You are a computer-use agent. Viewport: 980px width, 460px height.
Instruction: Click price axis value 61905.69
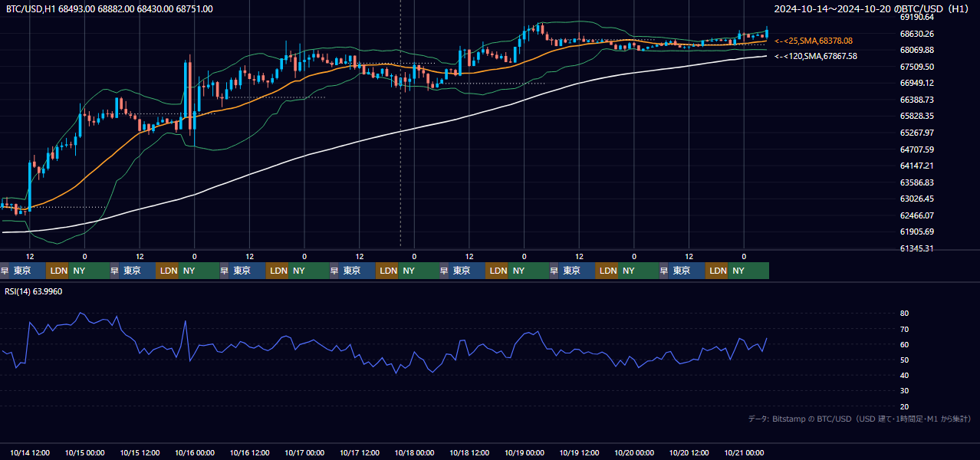tap(916, 232)
